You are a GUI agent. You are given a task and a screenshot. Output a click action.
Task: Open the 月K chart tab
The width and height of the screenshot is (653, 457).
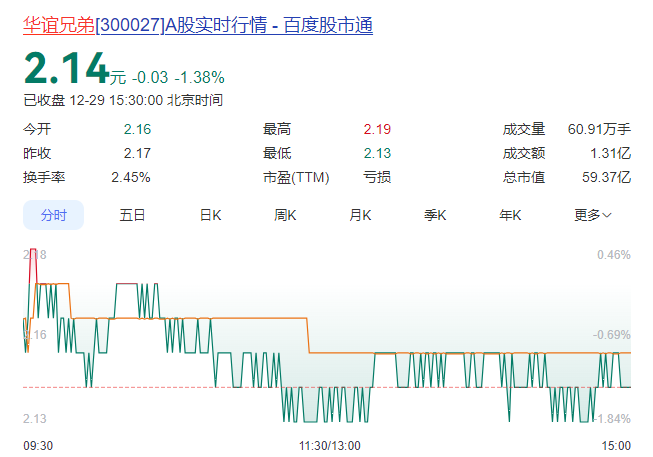(x=360, y=215)
